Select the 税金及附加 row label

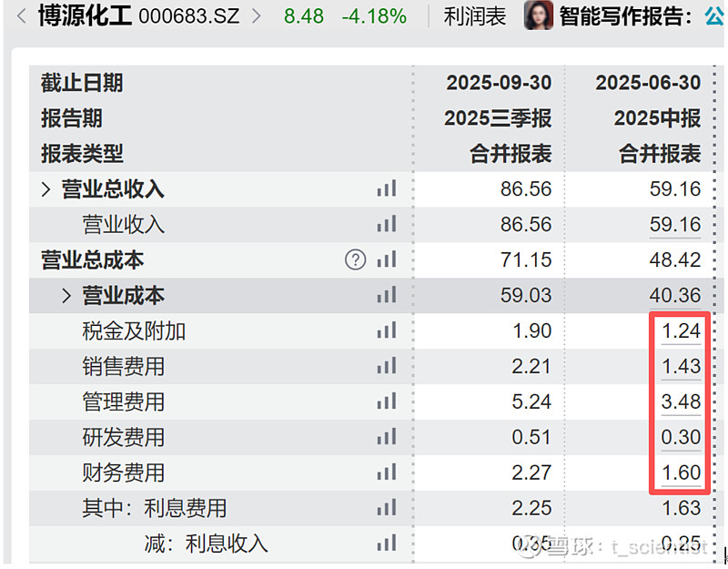click(x=134, y=330)
